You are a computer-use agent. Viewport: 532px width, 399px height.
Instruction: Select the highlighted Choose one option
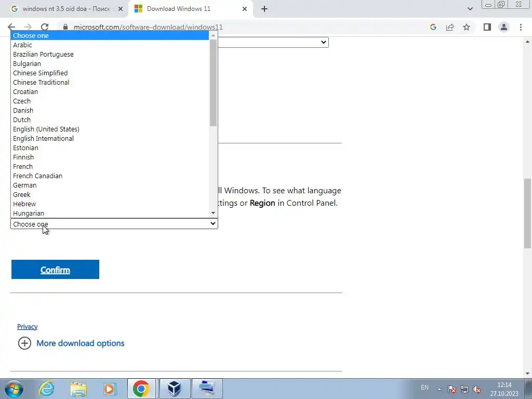(110, 36)
